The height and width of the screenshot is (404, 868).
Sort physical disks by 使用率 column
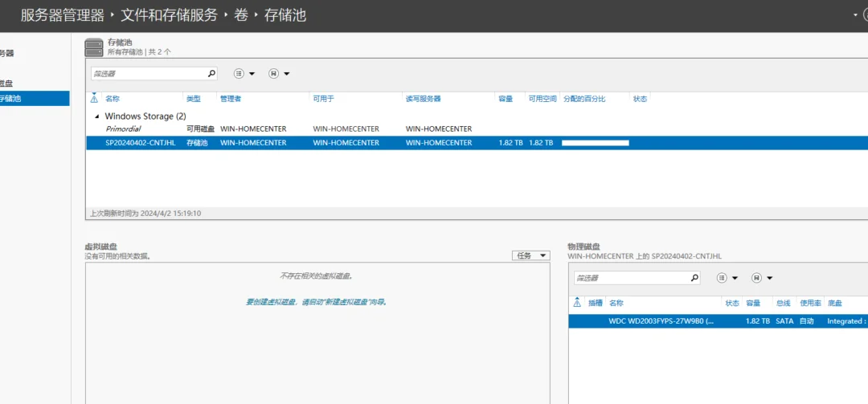(x=810, y=304)
